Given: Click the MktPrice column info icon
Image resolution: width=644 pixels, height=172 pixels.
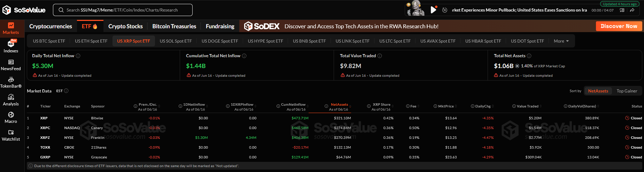Looking at the screenshot, I should [x=435, y=106].
